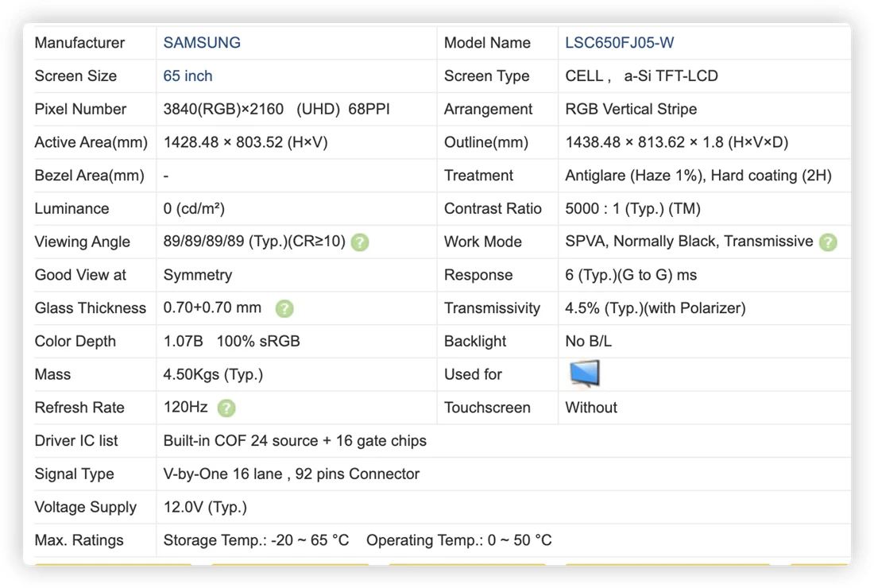Image resolution: width=874 pixels, height=588 pixels.
Task: Click the Transmissivity row label
Action: point(492,308)
